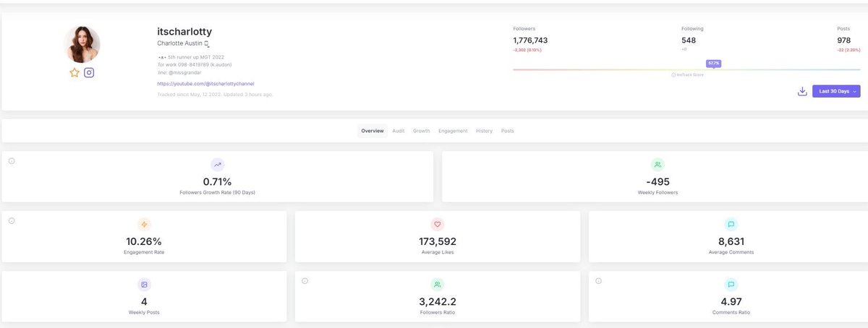Click the 0.71% growth rate value
This screenshot has height=328, width=868.
(x=218, y=182)
